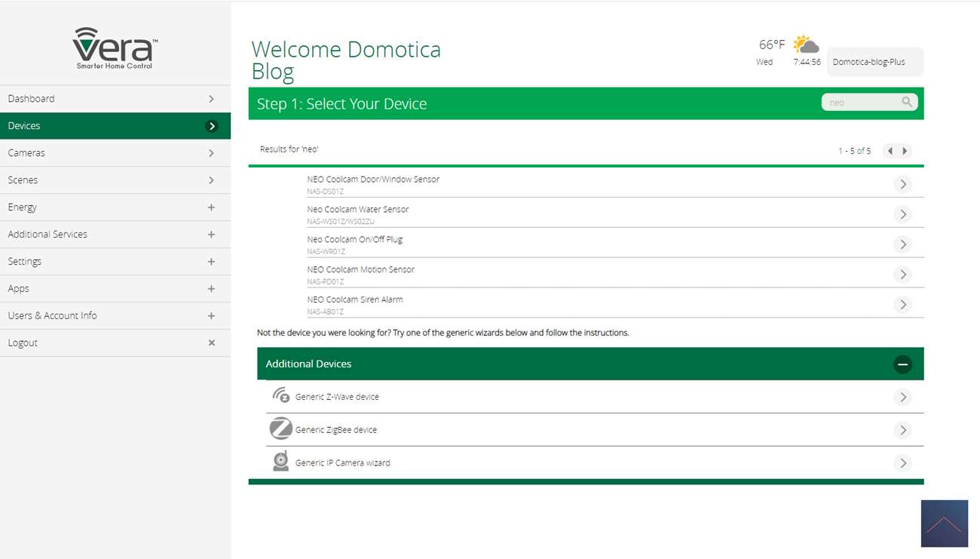Click the scroll-to-top arrow icon
This screenshot has width=980, height=559.
[944, 524]
